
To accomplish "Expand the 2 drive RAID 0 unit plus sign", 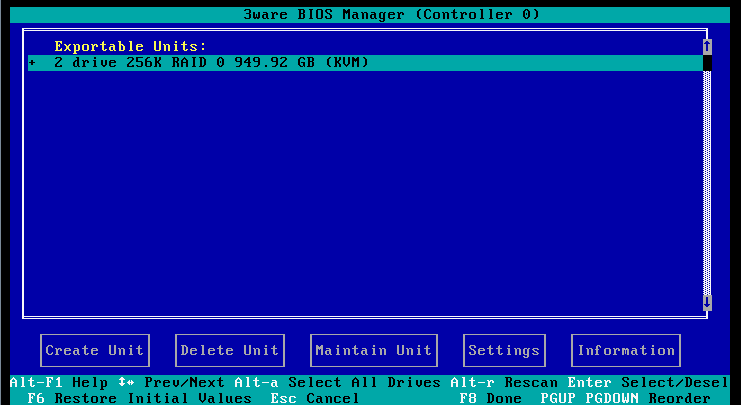I will coord(32,62).
